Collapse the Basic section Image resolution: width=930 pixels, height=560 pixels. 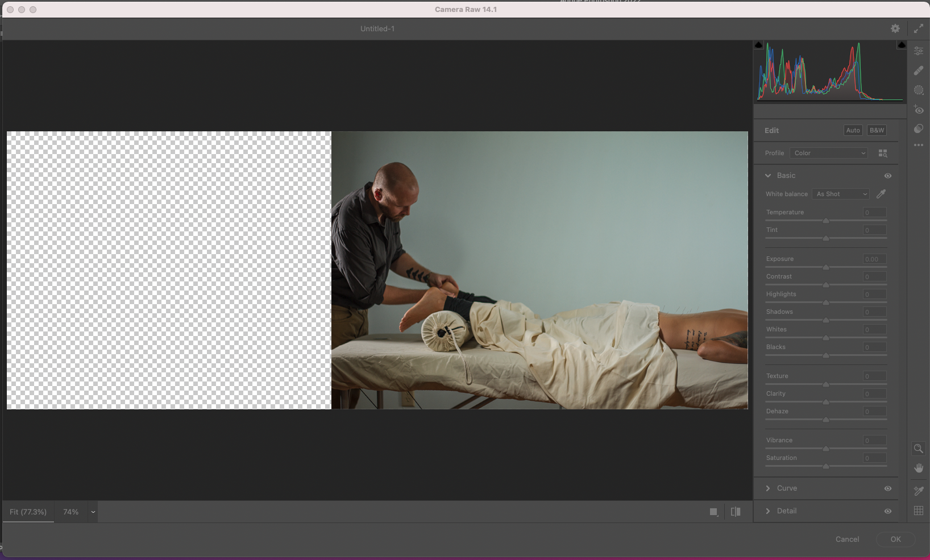pyautogui.click(x=768, y=176)
